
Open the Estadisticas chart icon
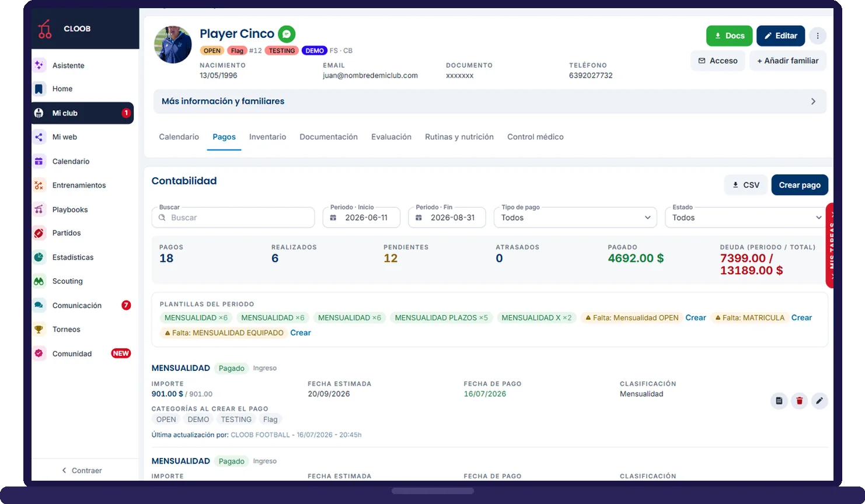(39, 257)
